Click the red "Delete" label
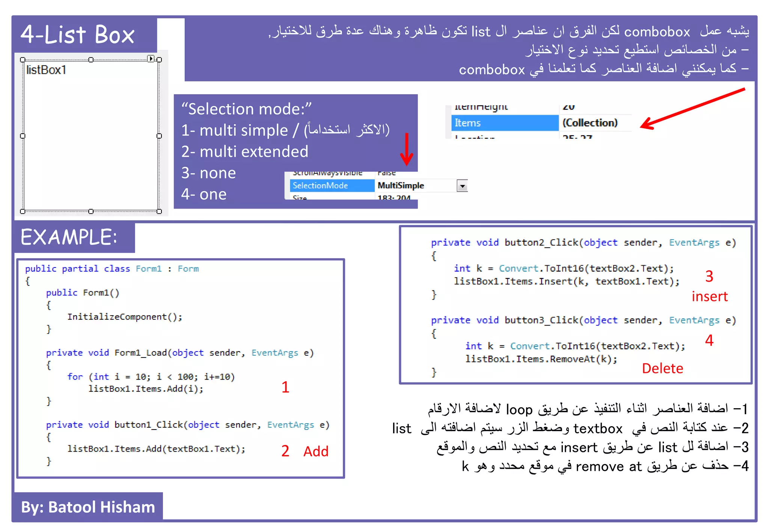The image size is (769, 532). [x=662, y=368]
